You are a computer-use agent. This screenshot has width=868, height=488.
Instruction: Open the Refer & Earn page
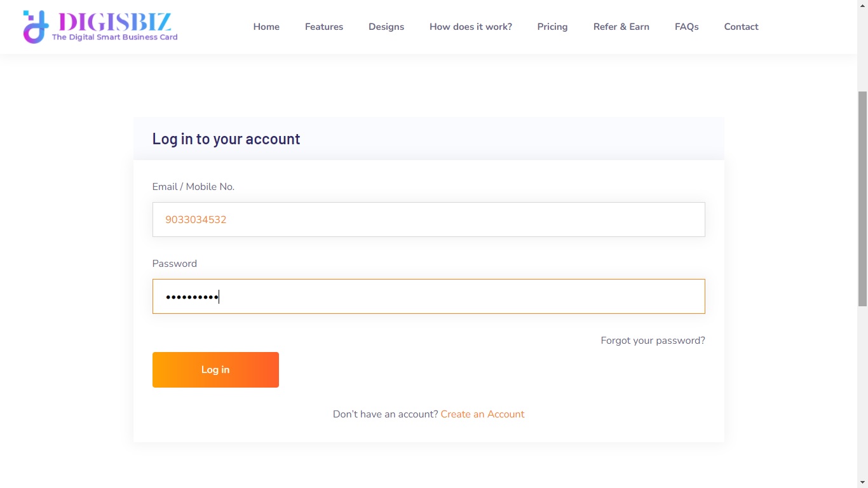click(x=621, y=27)
